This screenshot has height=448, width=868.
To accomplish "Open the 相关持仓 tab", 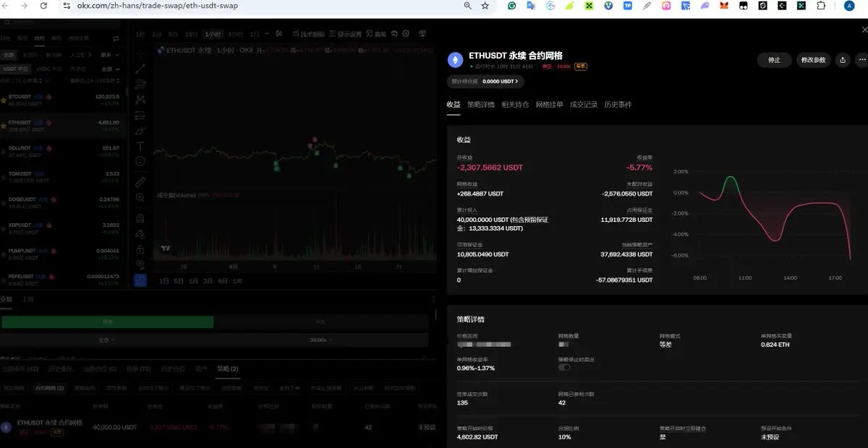I will pos(515,105).
